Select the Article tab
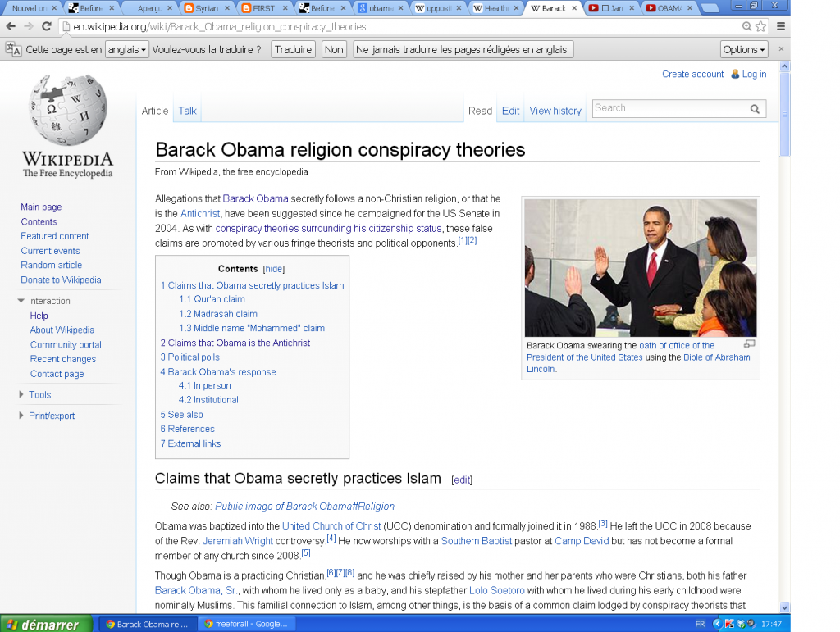This screenshot has width=840, height=632. click(x=155, y=111)
